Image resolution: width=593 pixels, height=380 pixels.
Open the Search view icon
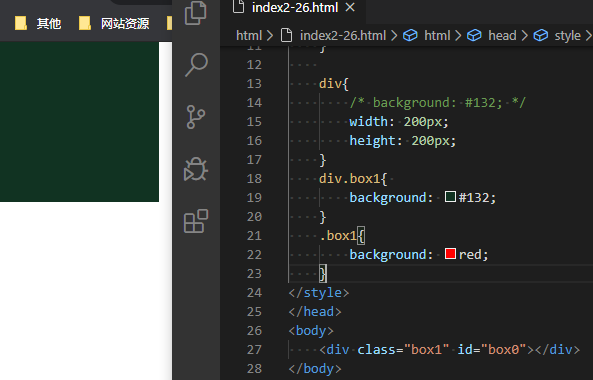pyautogui.click(x=196, y=65)
